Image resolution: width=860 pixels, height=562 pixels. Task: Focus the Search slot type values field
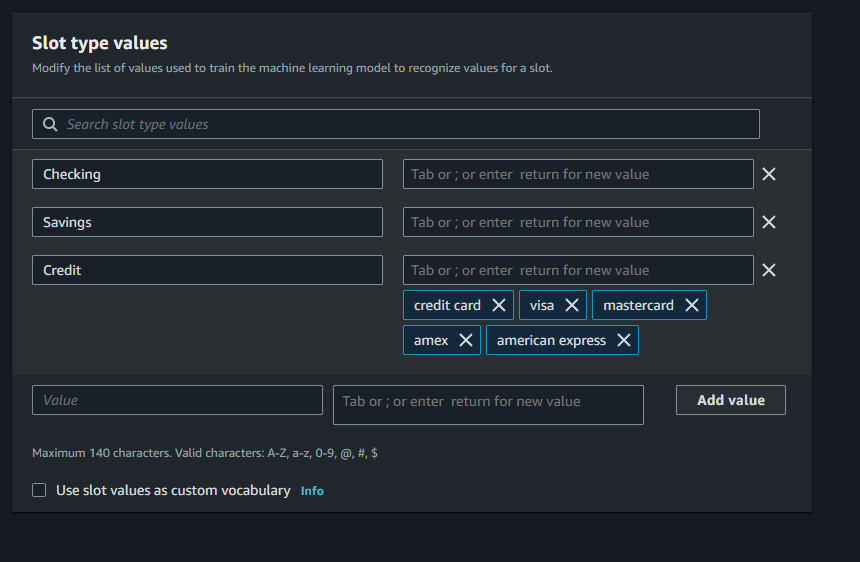[400, 124]
